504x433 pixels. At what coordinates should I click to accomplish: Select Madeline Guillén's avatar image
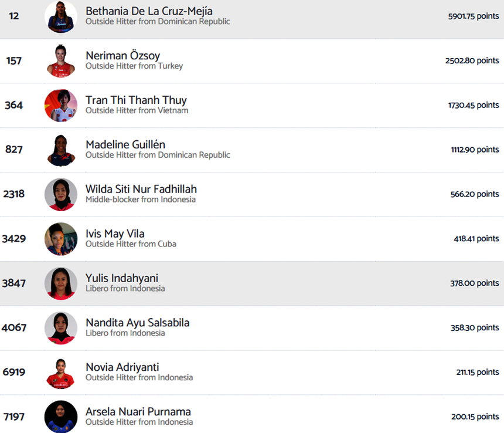click(x=61, y=150)
